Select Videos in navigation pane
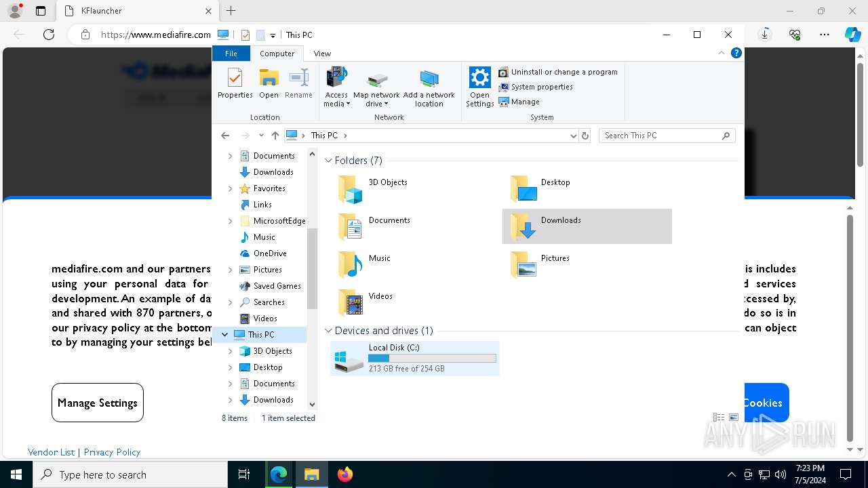The image size is (868, 488). (264, 319)
